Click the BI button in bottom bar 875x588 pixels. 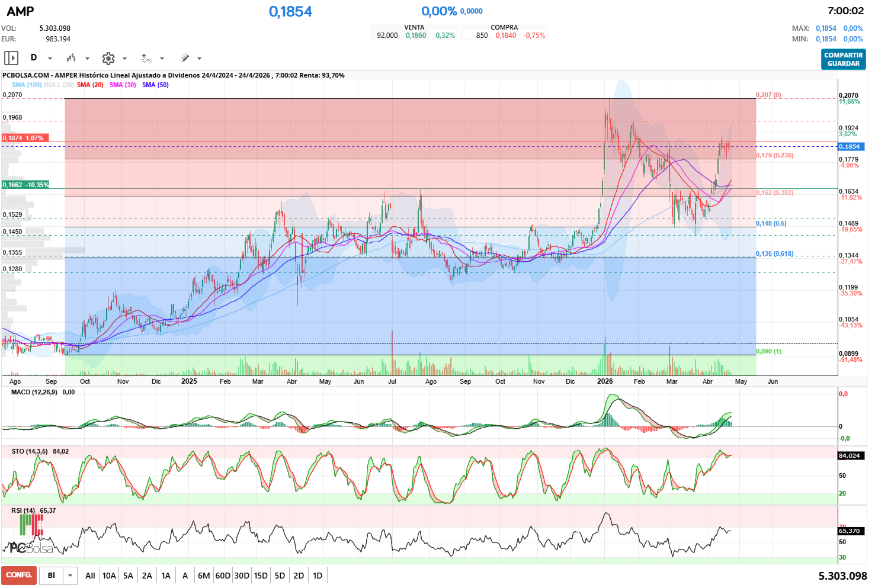[x=52, y=576]
